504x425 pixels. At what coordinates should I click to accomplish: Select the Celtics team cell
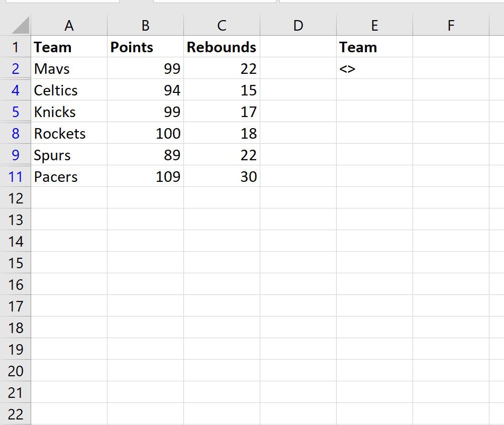tap(69, 90)
